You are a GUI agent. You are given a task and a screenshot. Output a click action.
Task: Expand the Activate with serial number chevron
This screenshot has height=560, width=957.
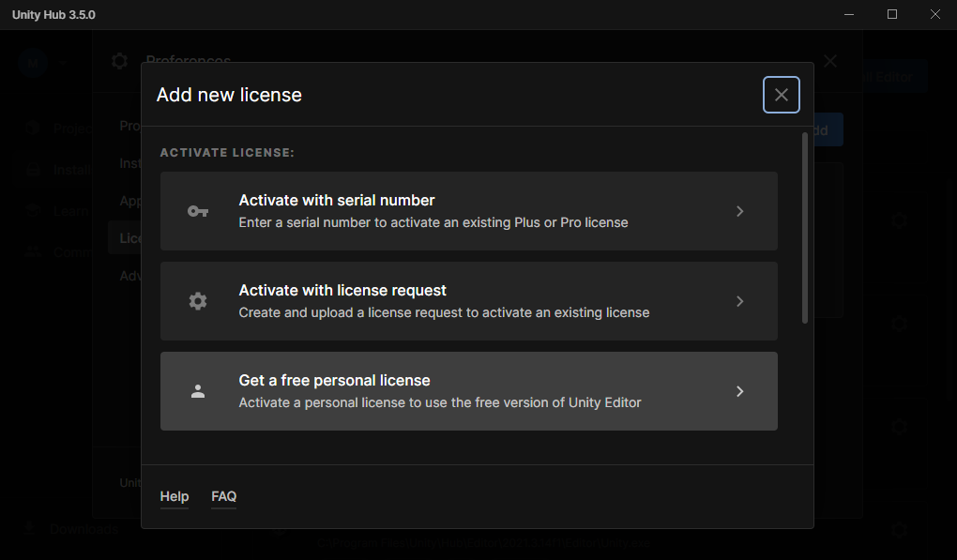(x=739, y=211)
